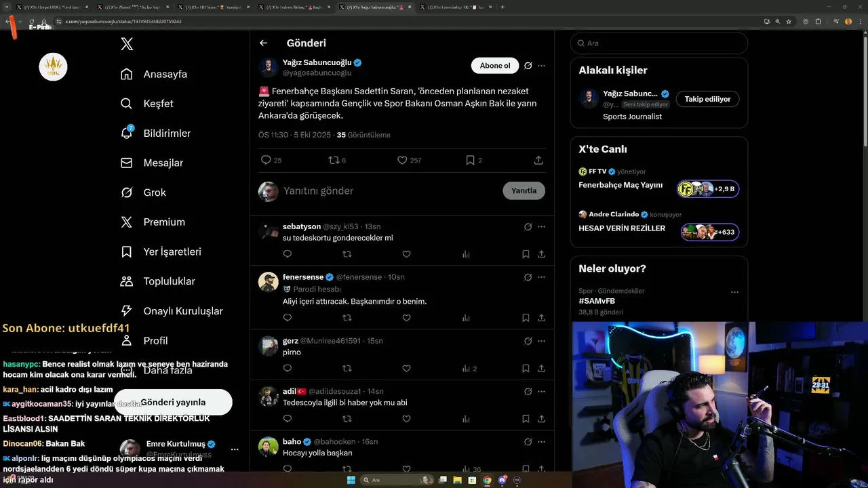View analytics of sebatyson's comment
This screenshot has width=868, height=488.
click(466, 254)
